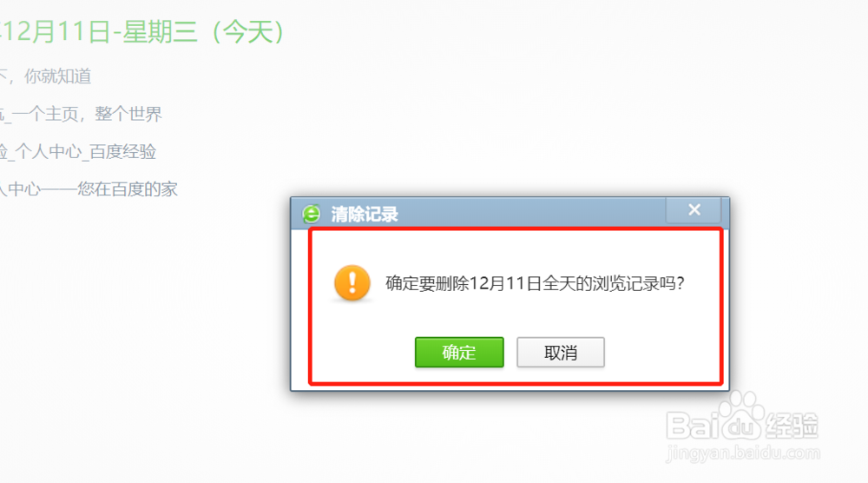Open history entry 您在百度的家

pos(89,189)
